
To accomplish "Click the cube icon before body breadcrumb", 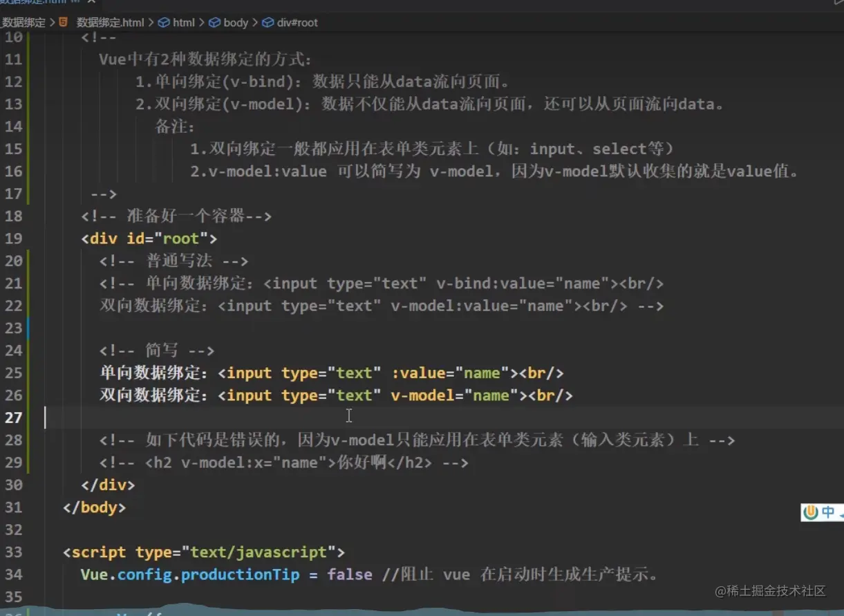I will (x=214, y=22).
